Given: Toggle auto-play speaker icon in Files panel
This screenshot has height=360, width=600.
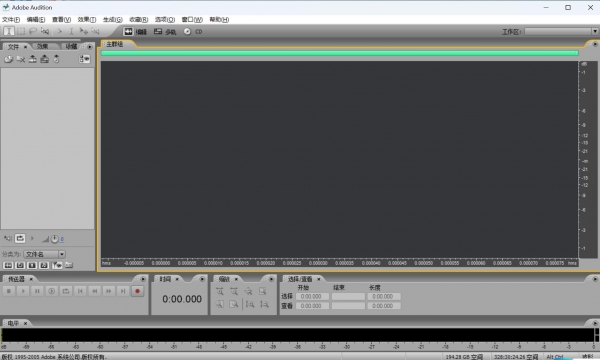Looking at the screenshot, I should click(x=7, y=239).
